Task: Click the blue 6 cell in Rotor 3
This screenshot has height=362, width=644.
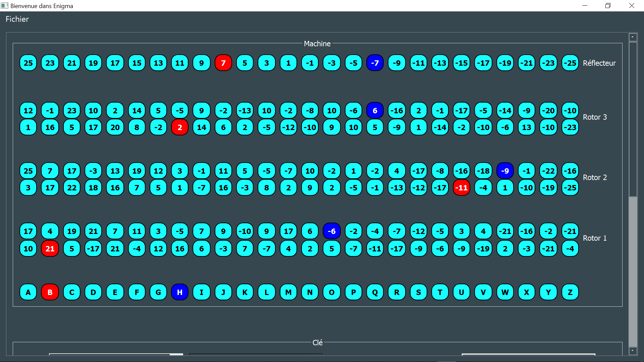Action: [x=375, y=110]
